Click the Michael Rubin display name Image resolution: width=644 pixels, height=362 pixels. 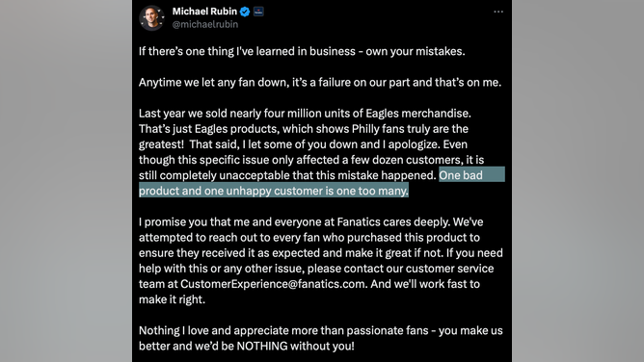[204, 12]
